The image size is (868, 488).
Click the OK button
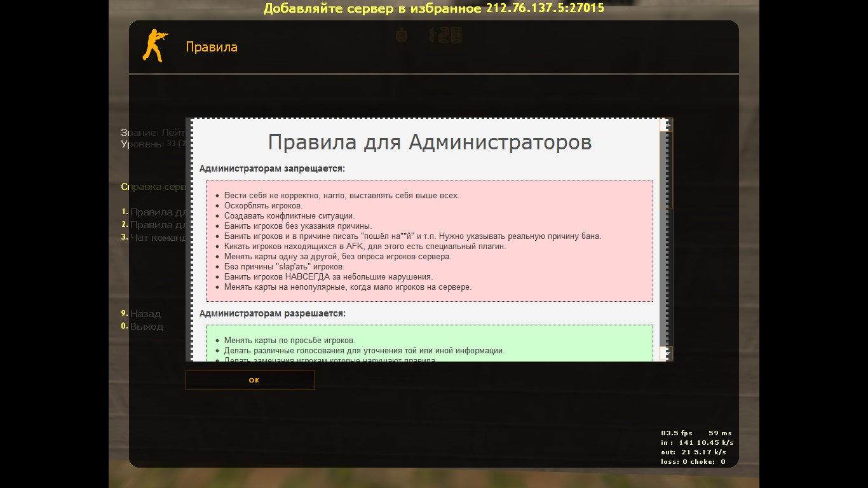pyautogui.click(x=250, y=380)
